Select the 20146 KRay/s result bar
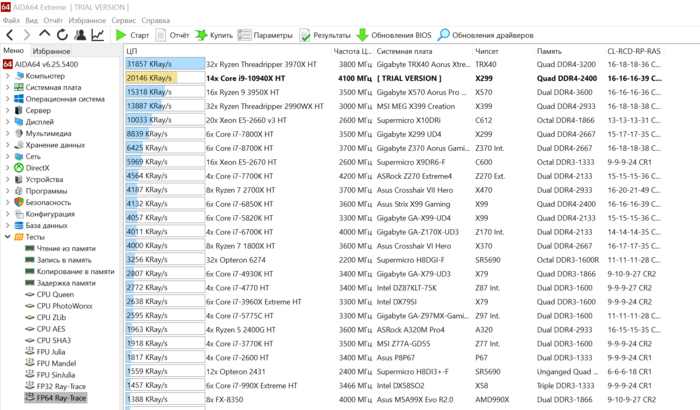Screen dimensions: 700x410 [165, 78]
